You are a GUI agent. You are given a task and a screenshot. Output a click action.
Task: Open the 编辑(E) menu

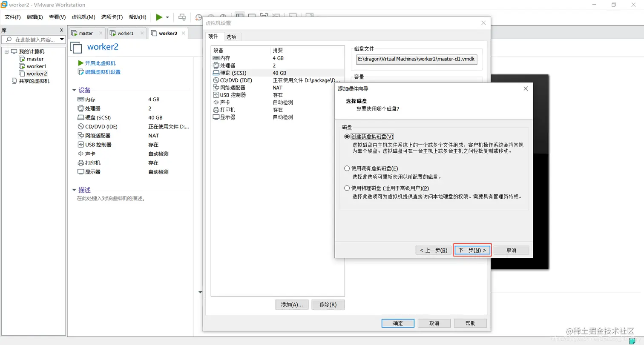[x=35, y=17]
